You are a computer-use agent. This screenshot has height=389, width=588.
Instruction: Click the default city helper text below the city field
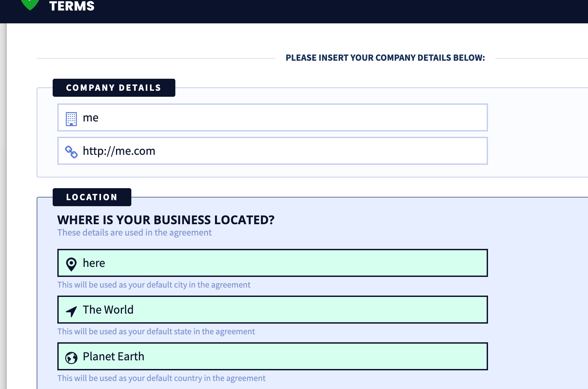click(x=154, y=285)
